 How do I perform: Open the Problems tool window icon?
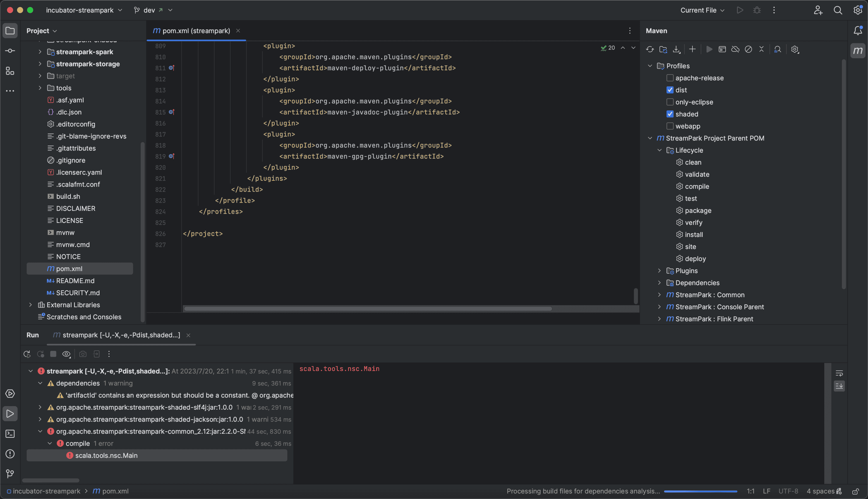point(10,454)
